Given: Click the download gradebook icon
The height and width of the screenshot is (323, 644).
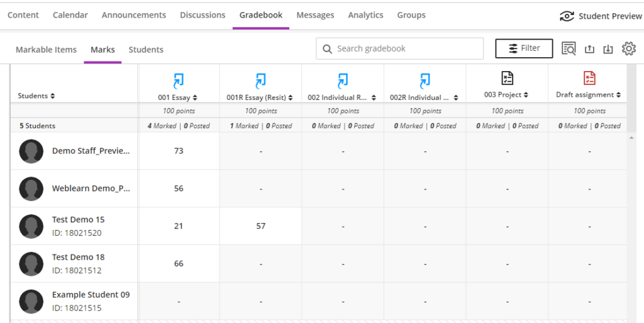Looking at the screenshot, I should click(608, 49).
